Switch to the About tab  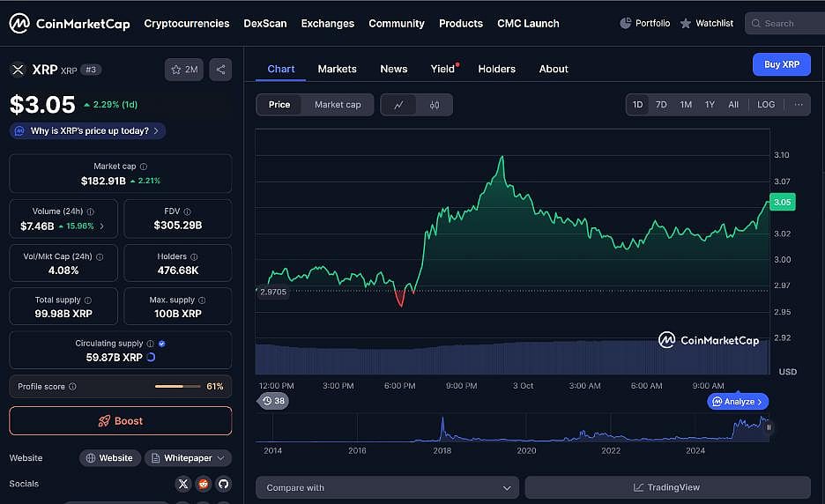pos(553,69)
